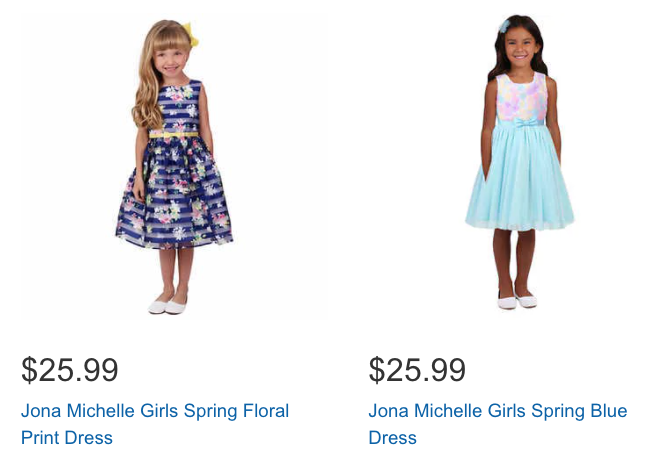Select the yellow belt on navy floral dress

pos(175,132)
